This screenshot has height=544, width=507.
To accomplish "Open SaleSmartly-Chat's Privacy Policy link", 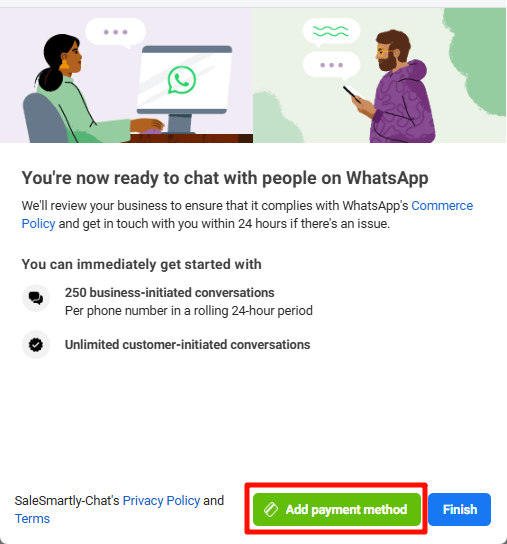I will pos(161,501).
